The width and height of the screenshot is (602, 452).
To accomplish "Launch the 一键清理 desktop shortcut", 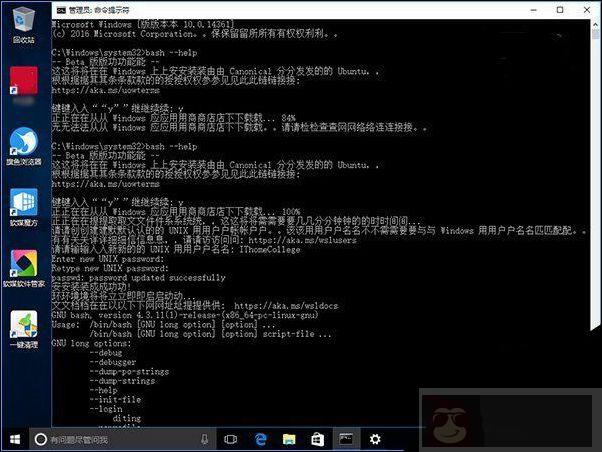I will (x=24, y=329).
